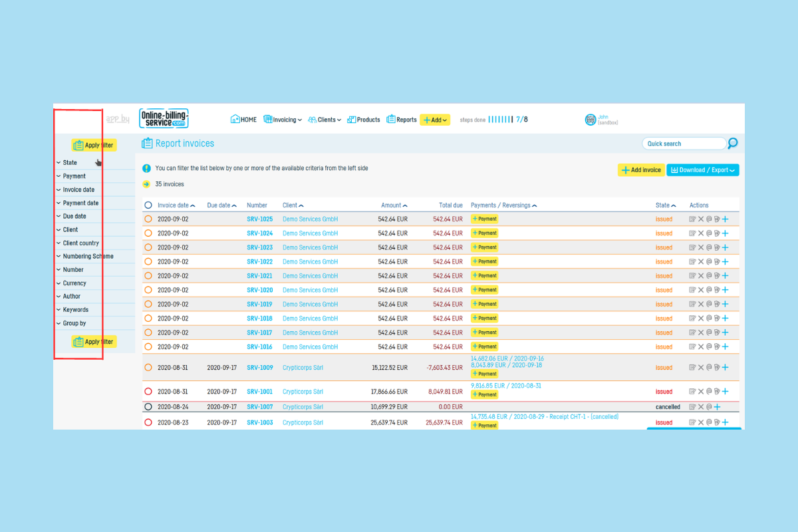Click the Online-billing-service logo
This screenshot has height=532, width=798.
tap(164, 118)
